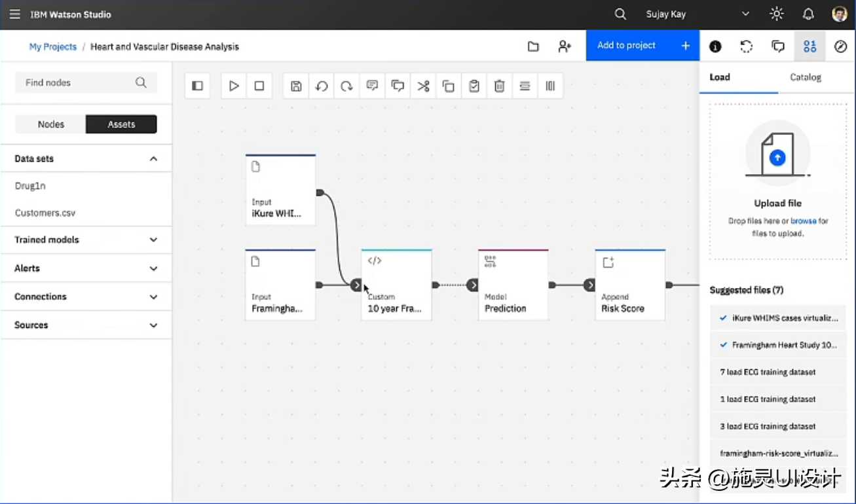856x504 pixels.
Task: Select the Append Risk Score node
Action: click(630, 285)
